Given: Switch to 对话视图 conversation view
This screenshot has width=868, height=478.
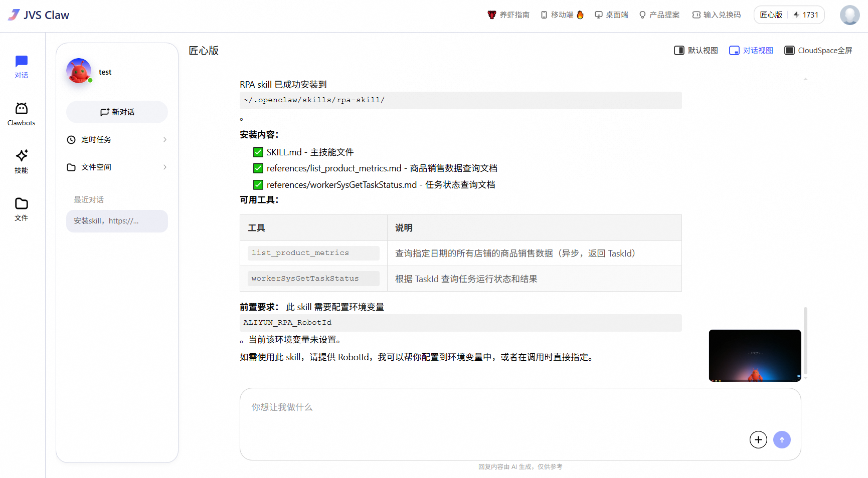Looking at the screenshot, I should tap(751, 51).
